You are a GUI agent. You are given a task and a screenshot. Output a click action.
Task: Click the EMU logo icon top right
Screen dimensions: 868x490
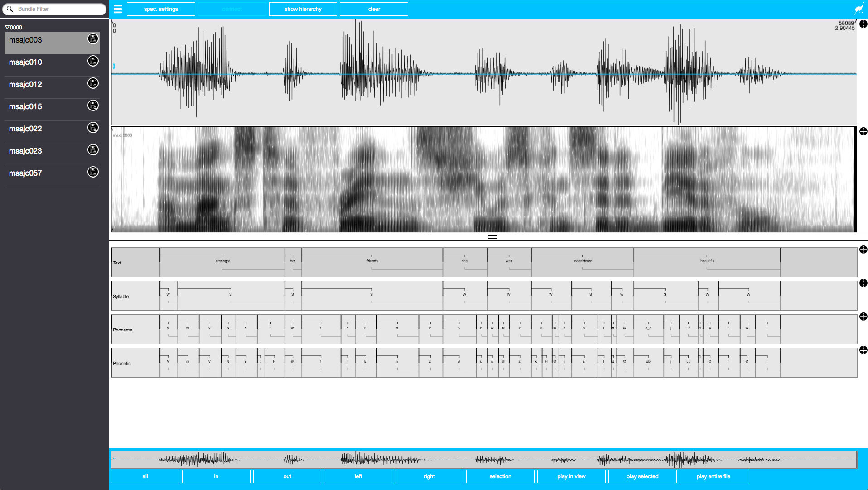858,9
